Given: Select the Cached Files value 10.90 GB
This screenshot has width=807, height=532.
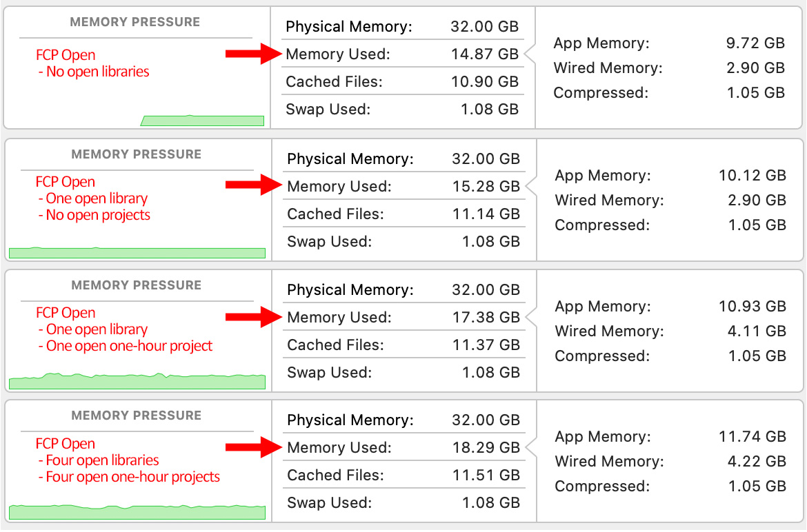Looking at the screenshot, I should pyautogui.click(x=485, y=82).
